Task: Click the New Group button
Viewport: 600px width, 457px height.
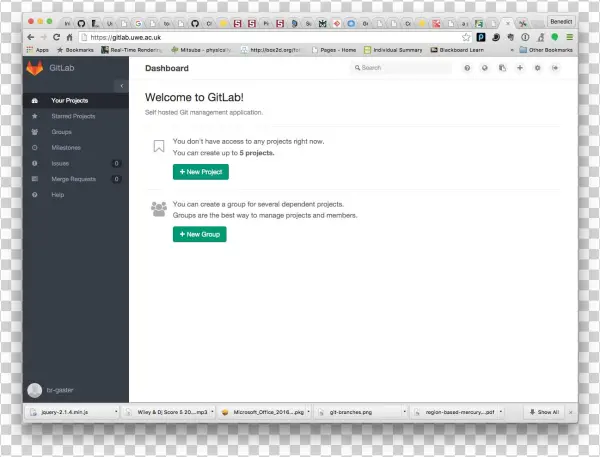Action: 200,234
